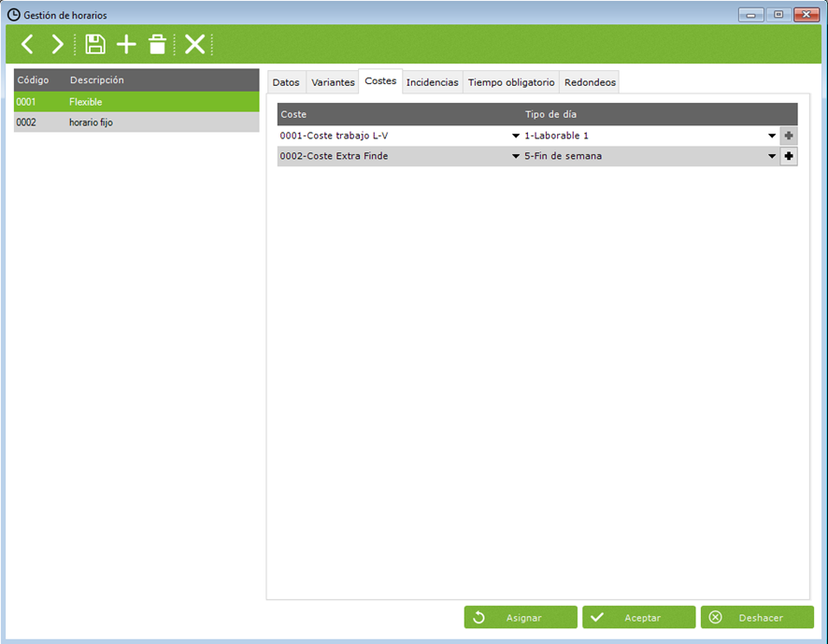Image resolution: width=828 pixels, height=644 pixels.
Task: Open the Incidencias tab
Action: click(x=433, y=82)
